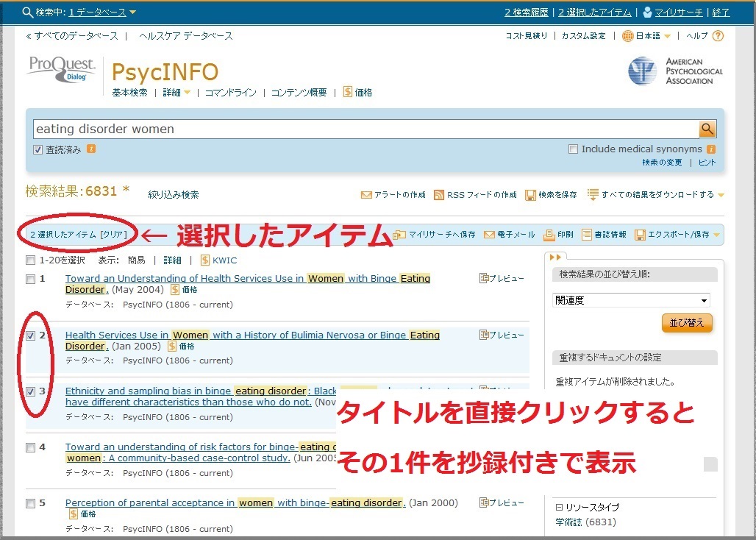Image resolution: width=756 pixels, height=540 pixels.
Task: Check the 1-20を選択 select-all checkbox
Action: pos(30,260)
